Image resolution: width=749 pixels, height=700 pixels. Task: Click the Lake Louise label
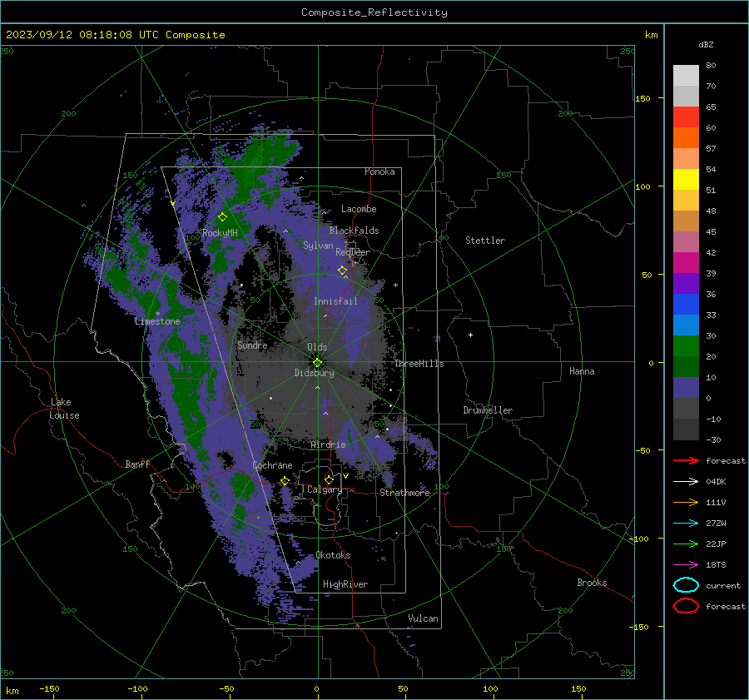tap(64, 409)
